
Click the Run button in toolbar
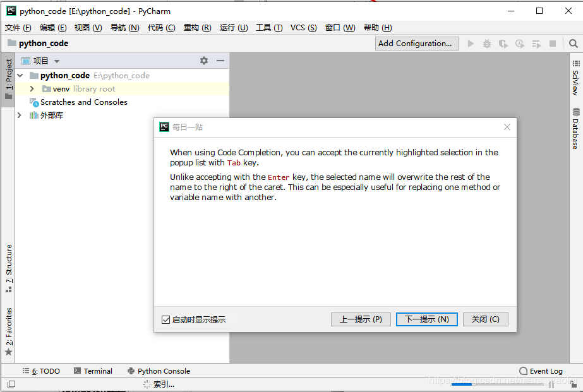click(471, 44)
